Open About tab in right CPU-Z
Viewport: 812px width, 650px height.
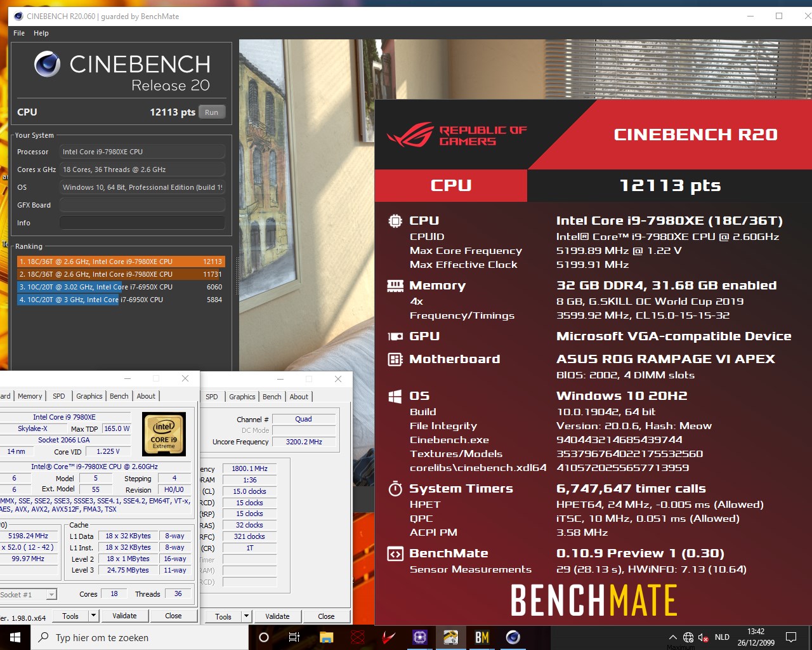click(299, 397)
